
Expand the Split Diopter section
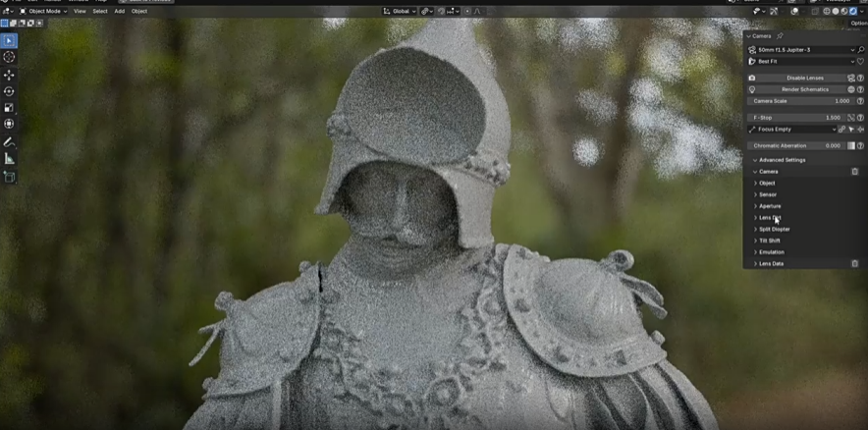click(x=774, y=229)
